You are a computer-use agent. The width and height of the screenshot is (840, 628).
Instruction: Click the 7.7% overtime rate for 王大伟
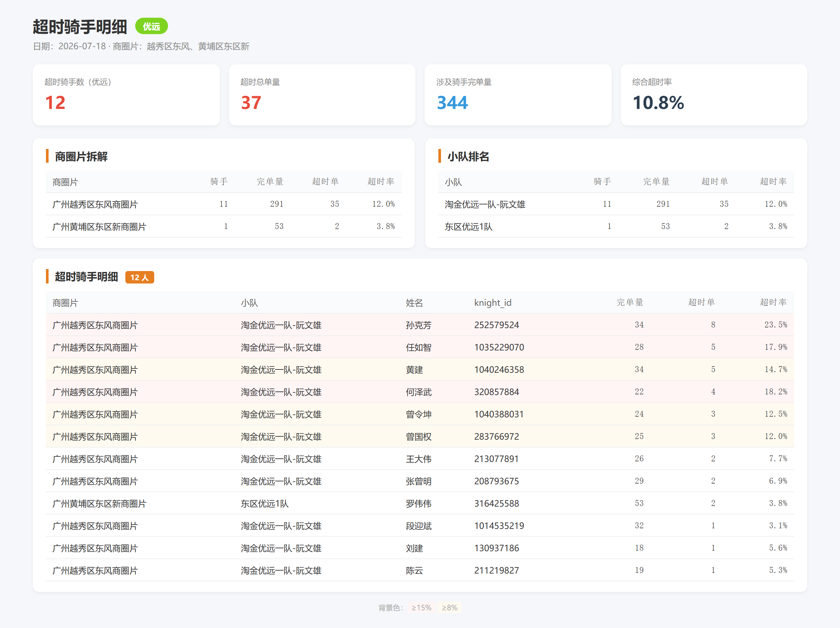tap(778, 459)
